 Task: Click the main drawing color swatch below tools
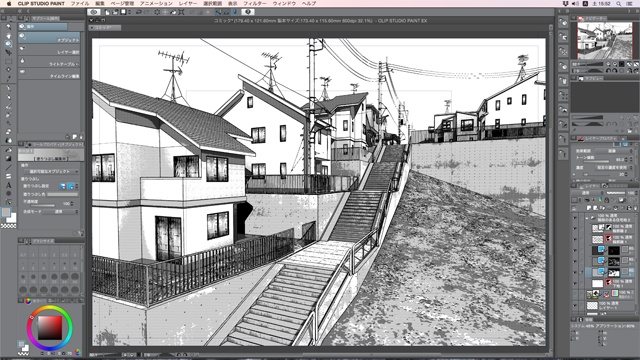point(6,212)
